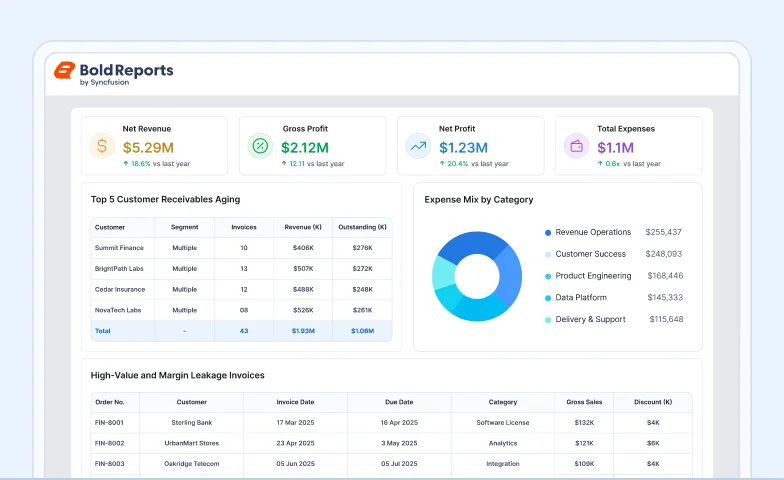Click the $168,446 Product Engineering amount
The height and width of the screenshot is (480, 784).
coord(665,276)
